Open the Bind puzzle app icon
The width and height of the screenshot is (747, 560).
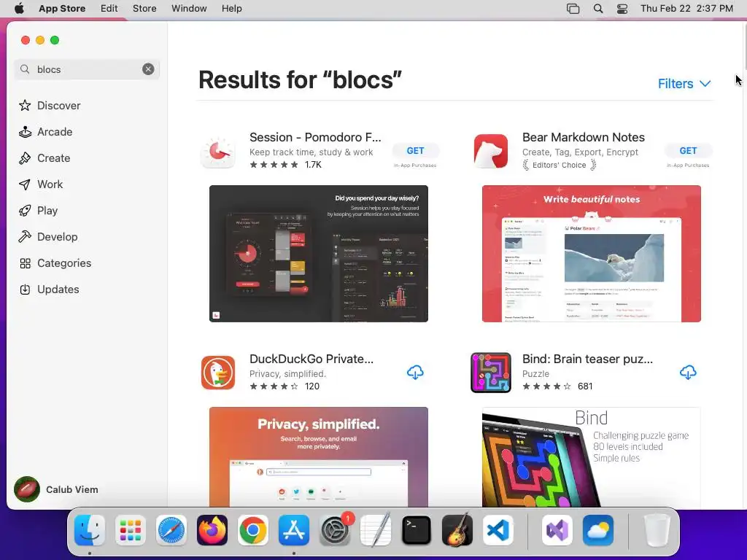click(491, 373)
